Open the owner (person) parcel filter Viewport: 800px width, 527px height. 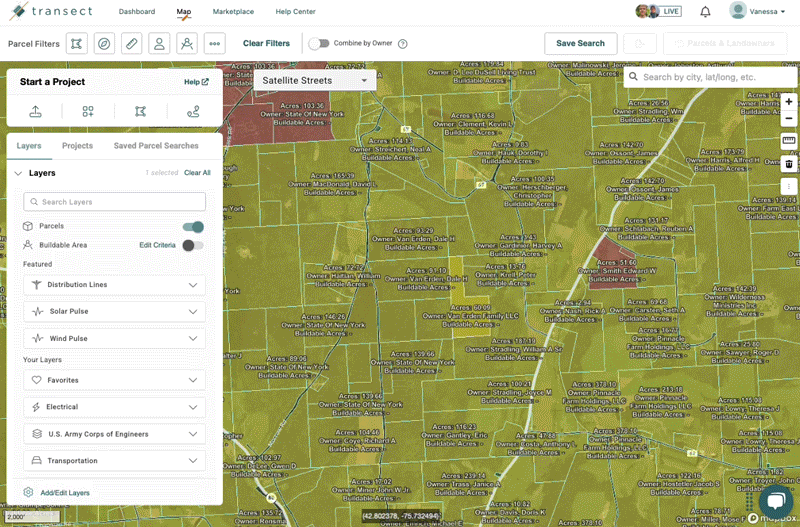[x=159, y=43]
